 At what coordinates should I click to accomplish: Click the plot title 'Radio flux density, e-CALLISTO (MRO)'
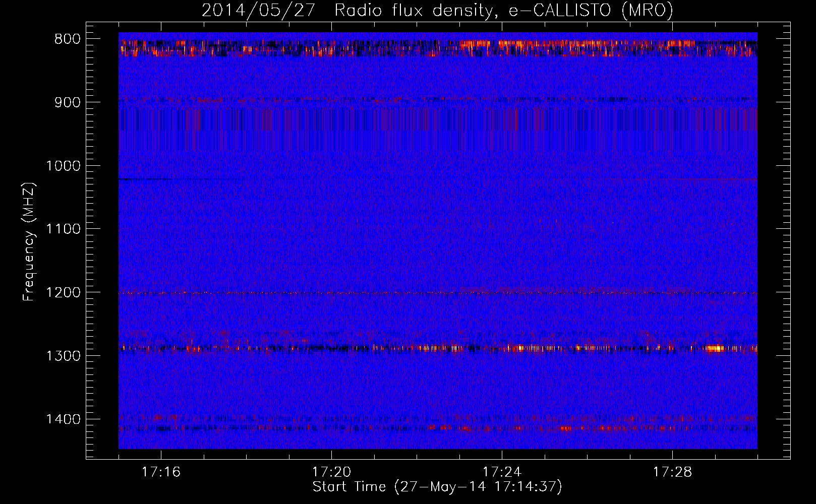504,10
